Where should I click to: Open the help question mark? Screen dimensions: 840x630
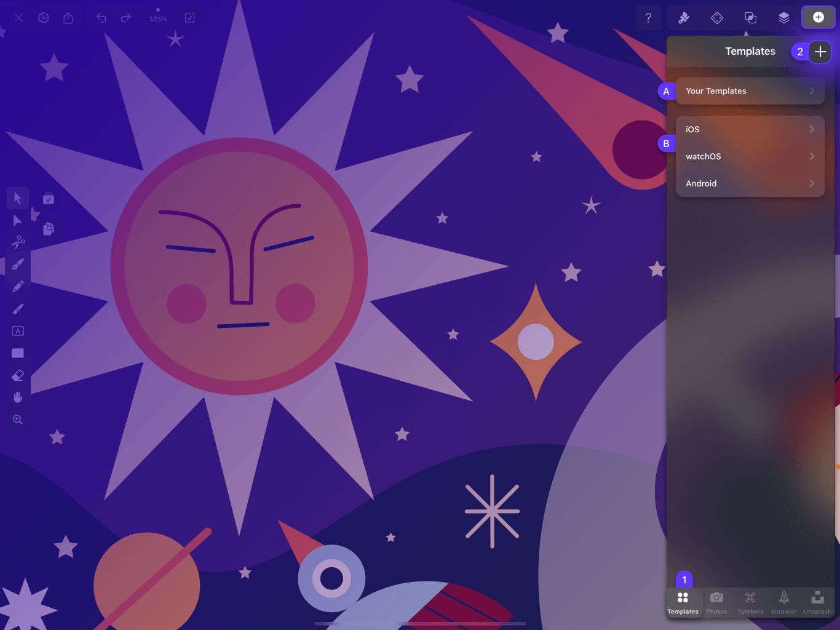648,18
